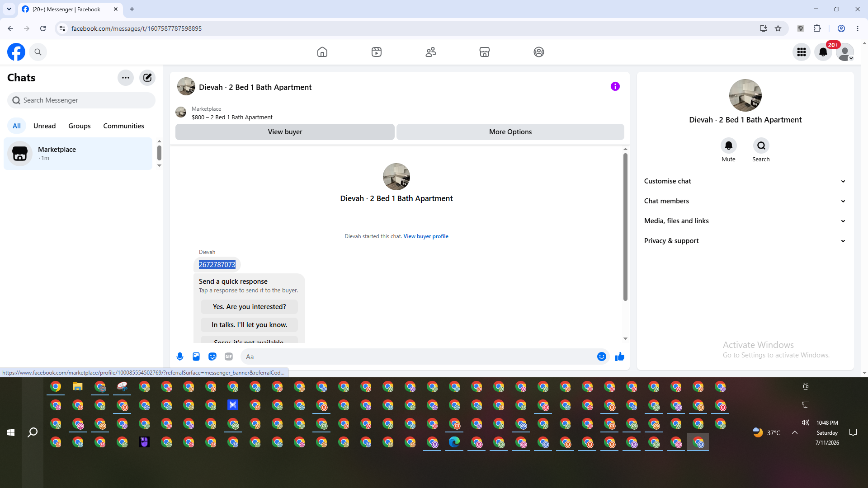Switch to the Groups chats tab
Image resolution: width=868 pixels, height=488 pixels.
click(80, 126)
